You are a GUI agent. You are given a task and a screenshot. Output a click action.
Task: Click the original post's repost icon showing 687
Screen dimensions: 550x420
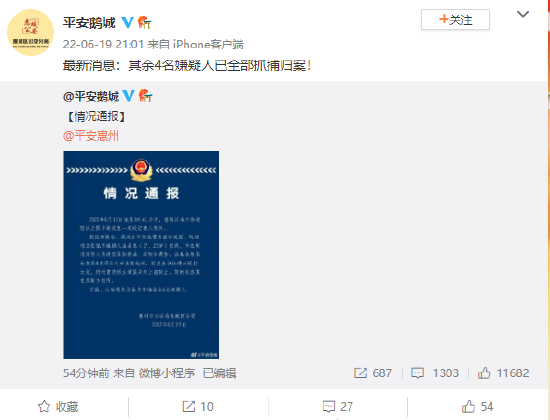pyautogui.click(x=373, y=373)
